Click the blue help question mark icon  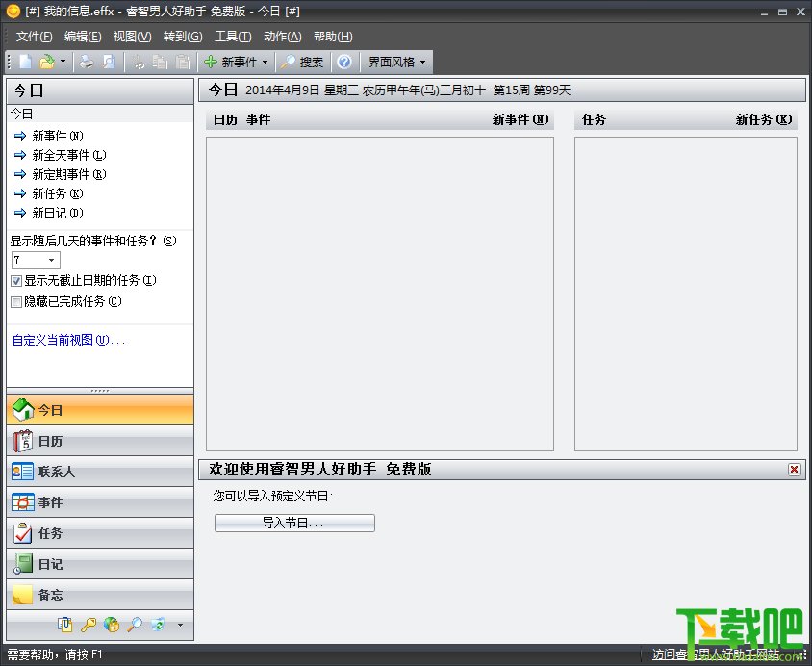[x=344, y=63]
